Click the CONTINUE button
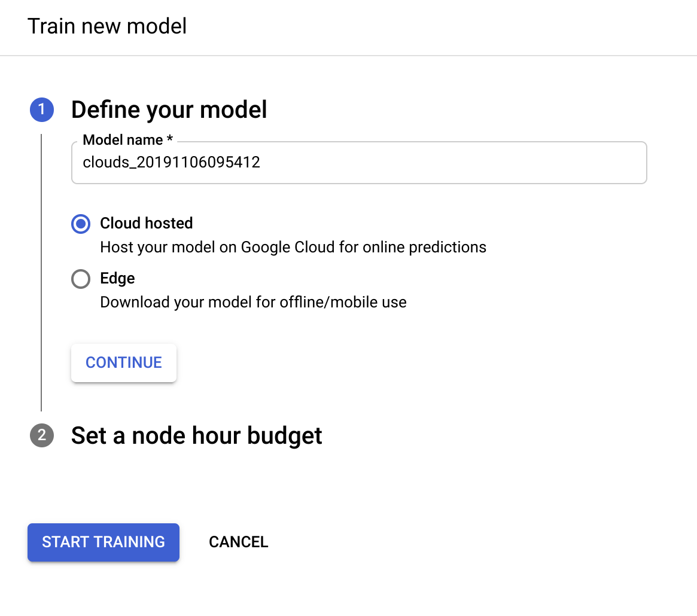The width and height of the screenshot is (697, 616). coord(123,362)
